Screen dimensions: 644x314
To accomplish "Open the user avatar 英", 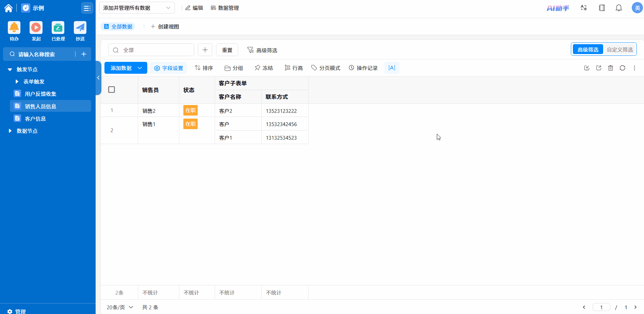I will point(637,8).
